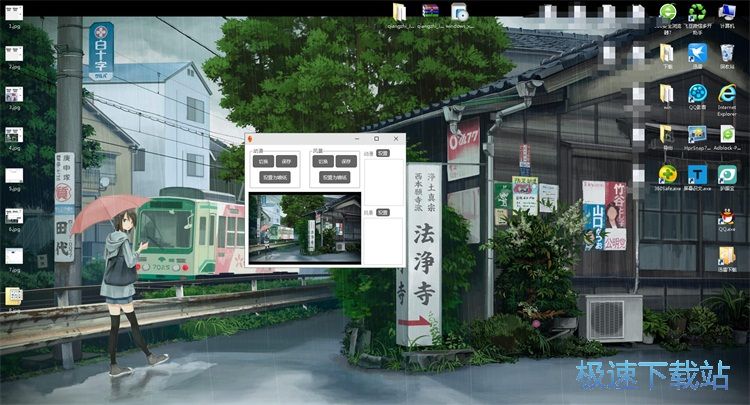Open the 2.jpg desktop file
This screenshot has width=750, height=405.
(14, 56)
